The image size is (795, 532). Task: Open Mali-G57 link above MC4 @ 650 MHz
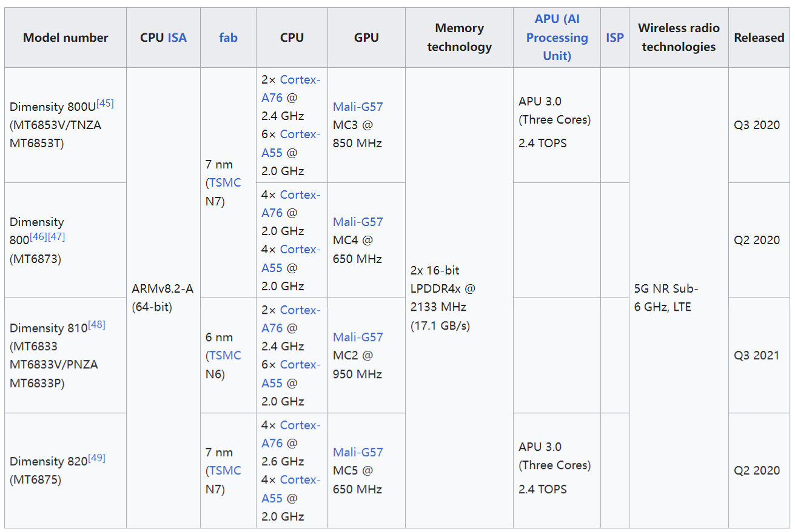[358, 222]
